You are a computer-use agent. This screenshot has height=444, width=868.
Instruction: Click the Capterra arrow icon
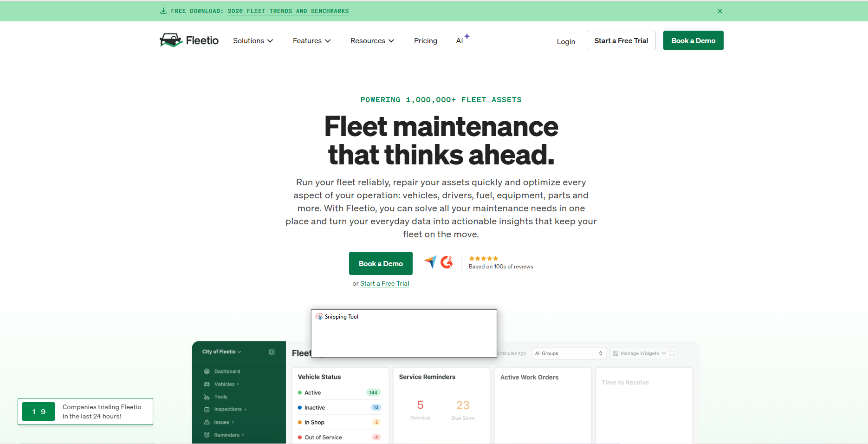coord(430,262)
